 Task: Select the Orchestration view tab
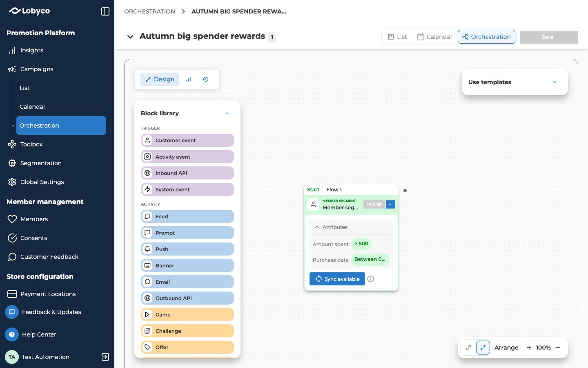486,37
